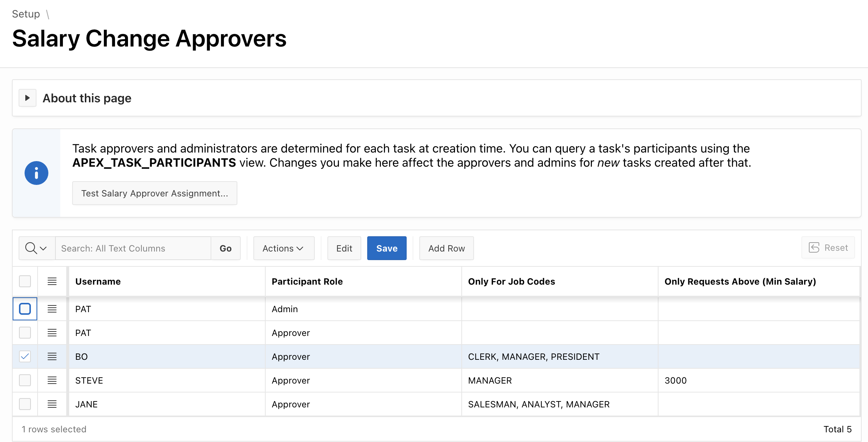Click the Reset report button
868x442 pixels.
click(x=828, y=248)
